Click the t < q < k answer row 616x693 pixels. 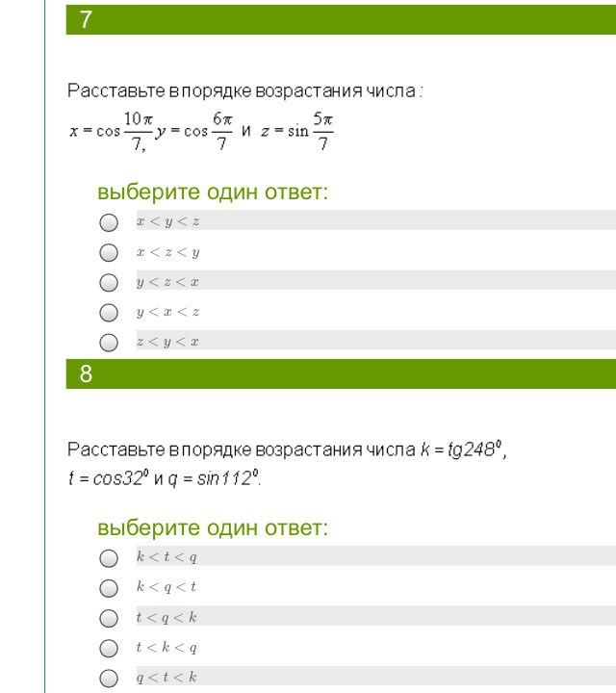point(376,616)
